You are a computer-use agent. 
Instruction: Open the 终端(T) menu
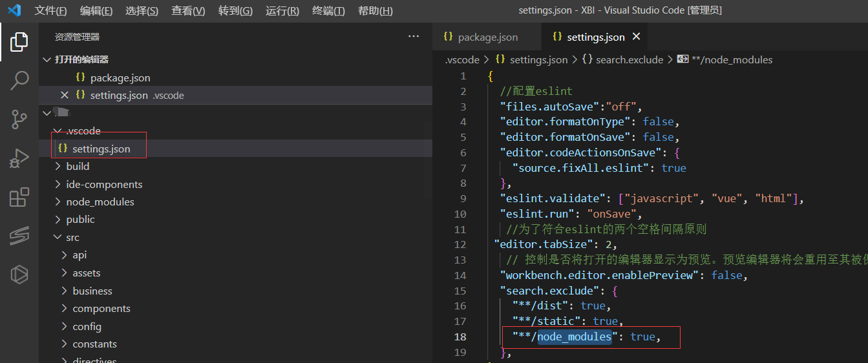coord(328,11)
